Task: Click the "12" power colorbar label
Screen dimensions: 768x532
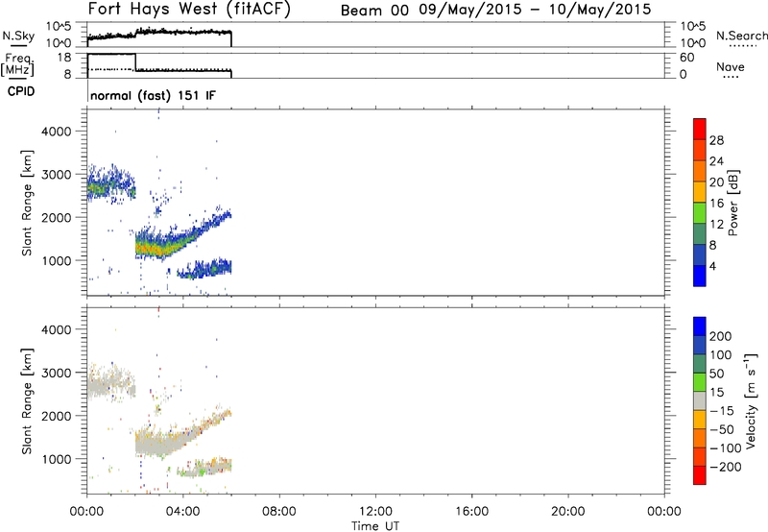Action: coord(716,225)
